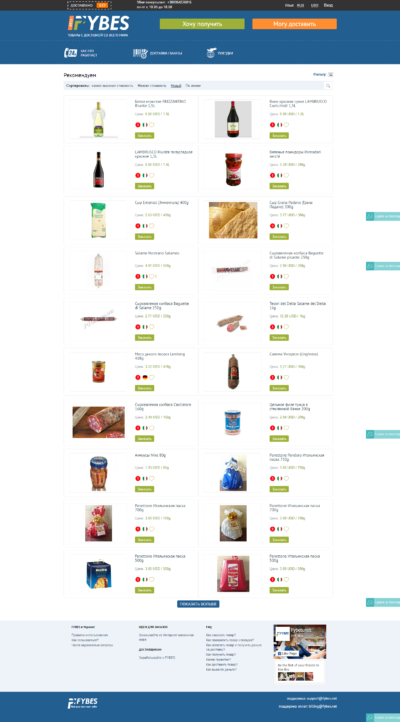Click the chat widget icon at bottom right
400x722 pixels.
[370, 717]
